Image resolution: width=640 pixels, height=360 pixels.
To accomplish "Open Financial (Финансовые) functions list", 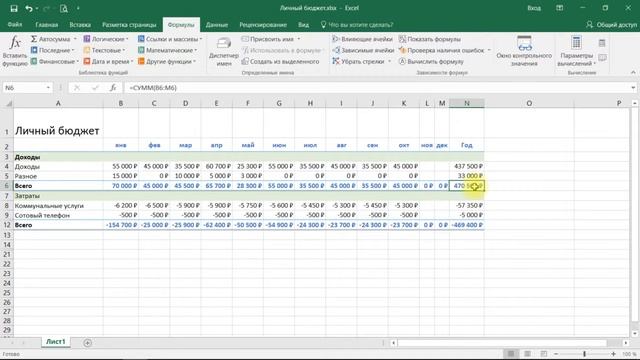I will click(55, 61).
